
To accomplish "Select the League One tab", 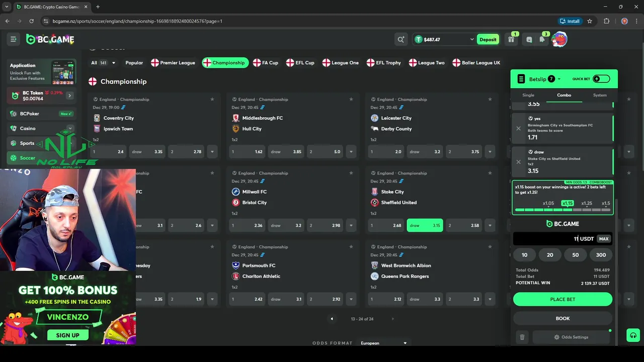I will point(340,63).
